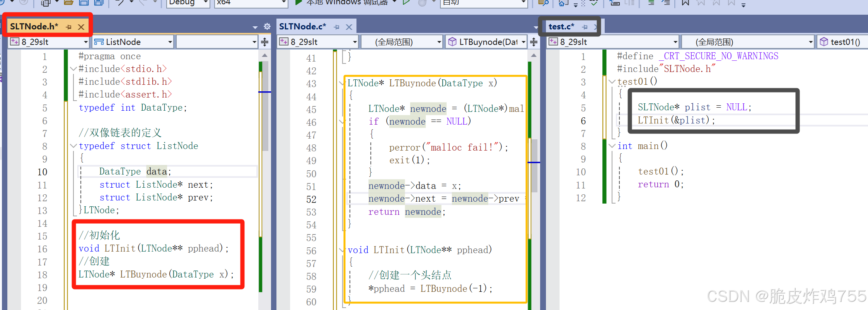Click line number 10 in SLTNode.h
This screenshot has height=310, width=868.
(x=43, y=172)
